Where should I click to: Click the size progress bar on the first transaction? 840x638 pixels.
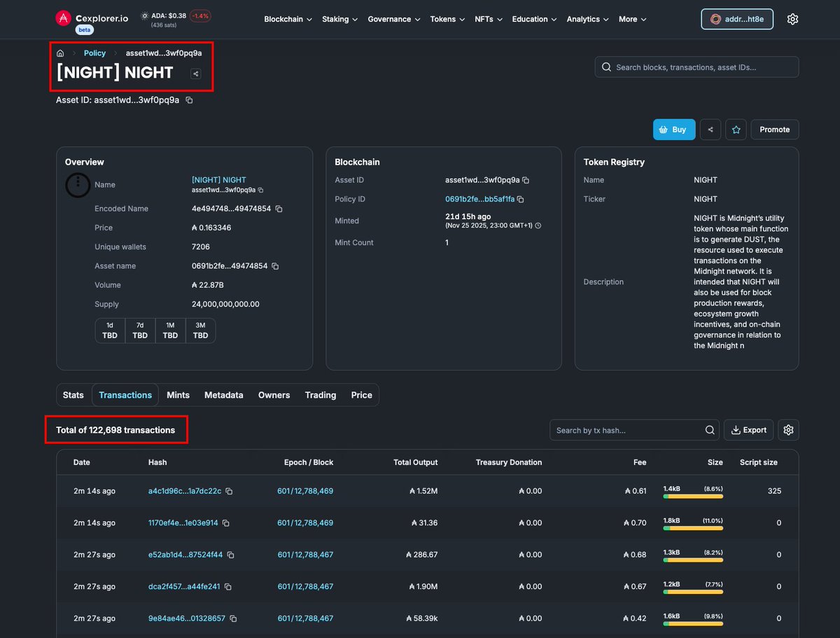(692, 495)
